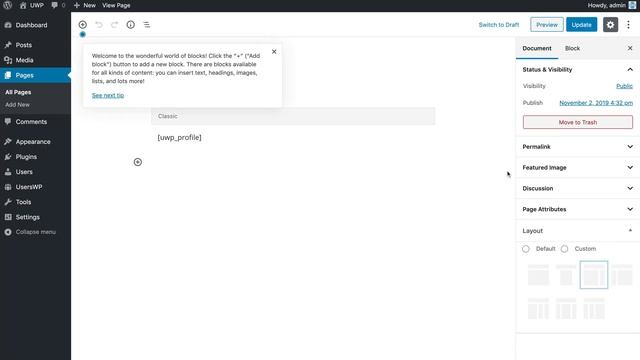Expand the Featured Image section
This screenshot has width=640, height=360.
(578, 167)
